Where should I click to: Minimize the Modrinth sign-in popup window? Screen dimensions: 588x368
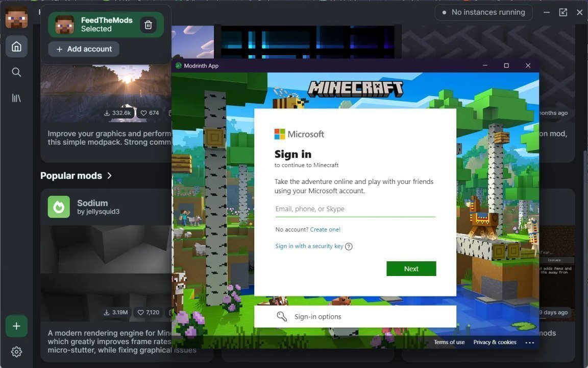click(x=485, y=66)
